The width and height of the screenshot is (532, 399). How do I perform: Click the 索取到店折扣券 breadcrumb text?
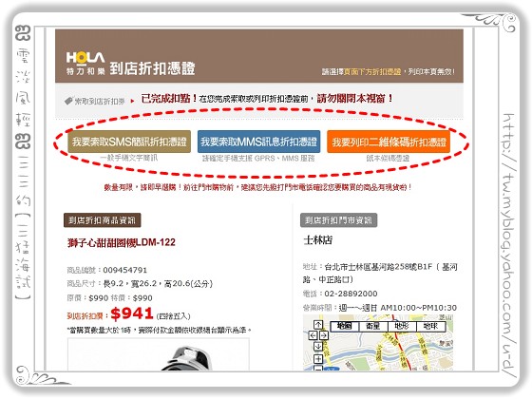tap(100, 101)
